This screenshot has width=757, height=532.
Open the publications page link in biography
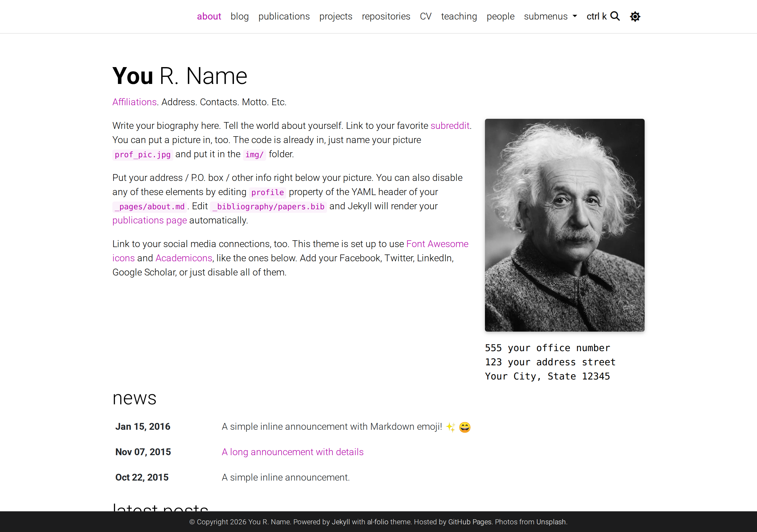tap(149, 220)
